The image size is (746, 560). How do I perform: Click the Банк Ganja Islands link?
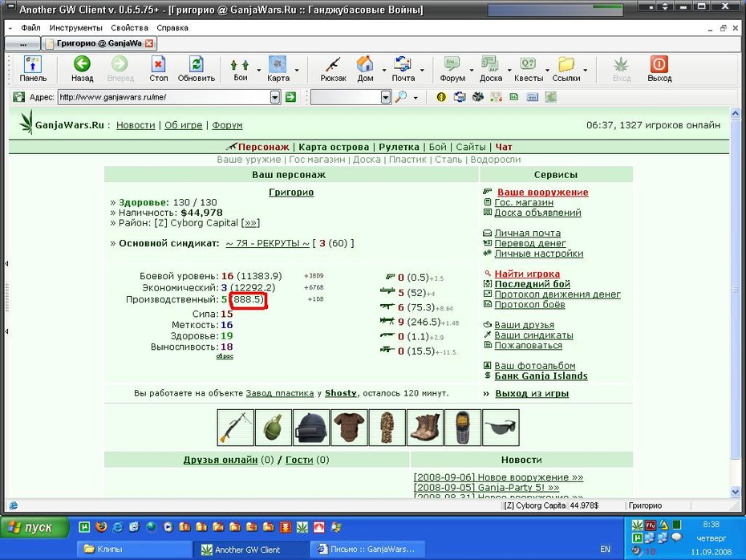point(541,375)
